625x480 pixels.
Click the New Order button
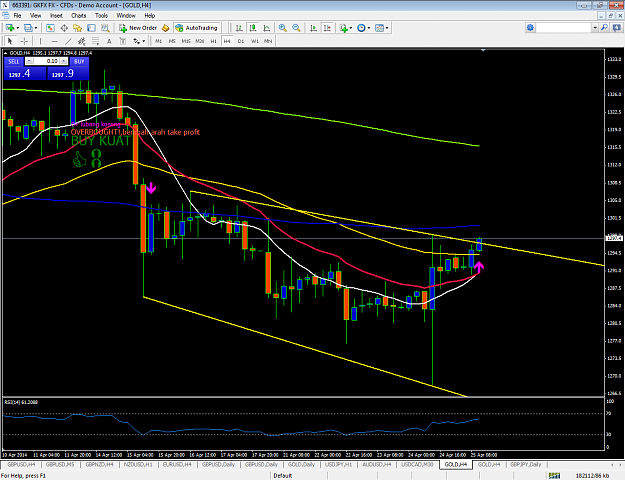[139, 28]
